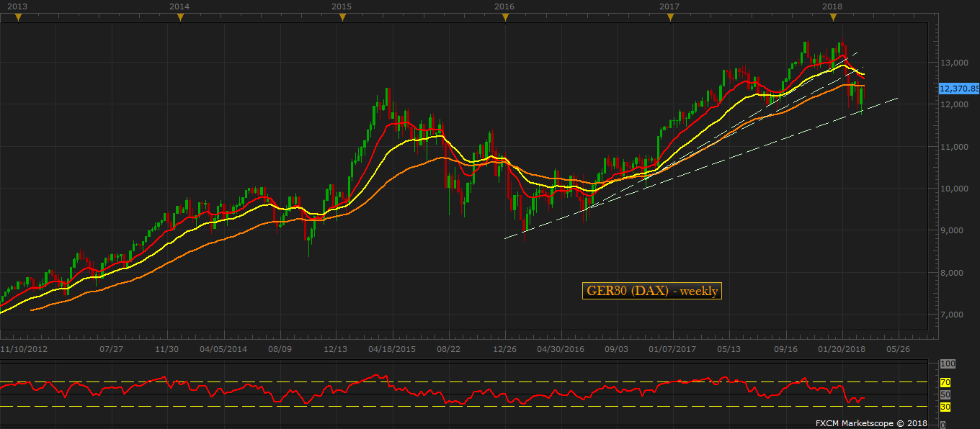
Task: Click the 2014 year triangle marker
Action: click(180, 18)
